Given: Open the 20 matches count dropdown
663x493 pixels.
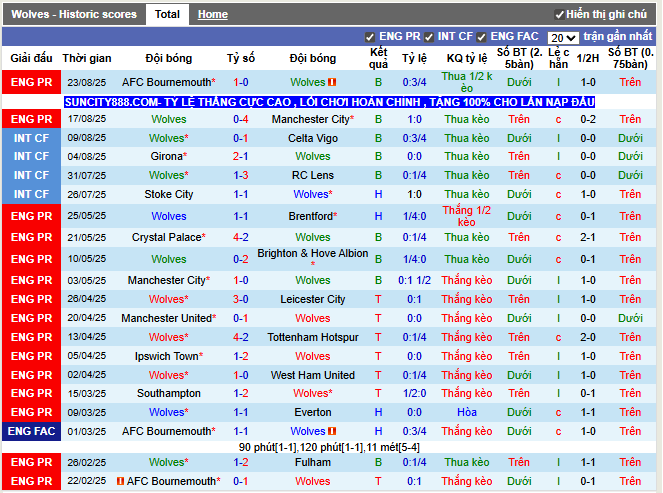Looking at the screenshot, I should [x=563, y=38].
